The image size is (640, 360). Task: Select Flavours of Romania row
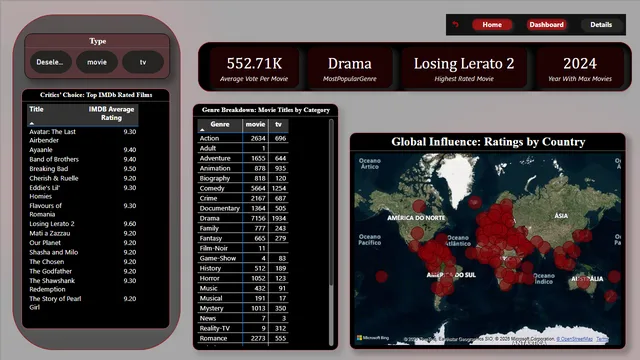coord(82,210)
